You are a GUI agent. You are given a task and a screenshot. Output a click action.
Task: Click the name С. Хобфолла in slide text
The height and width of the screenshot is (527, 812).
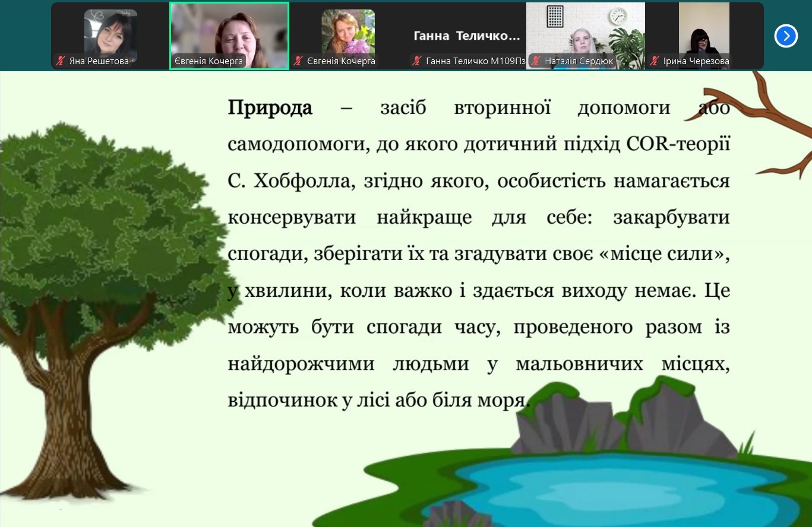click(292, 181)
